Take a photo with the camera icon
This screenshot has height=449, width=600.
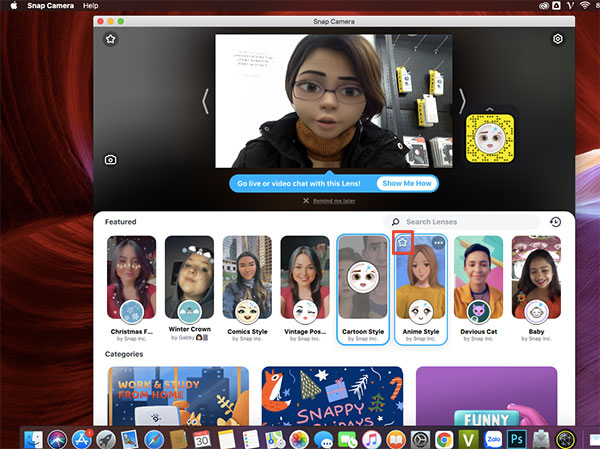(111, 160)
